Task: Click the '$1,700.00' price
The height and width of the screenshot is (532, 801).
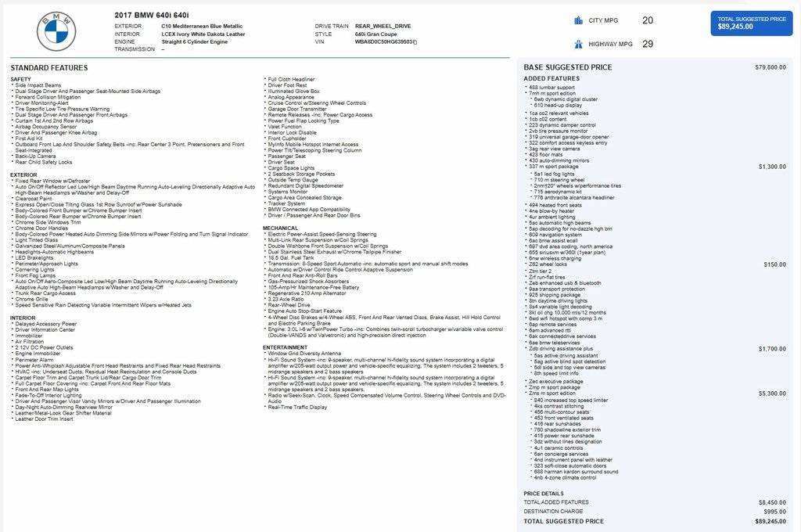Action: pos(772,349)
